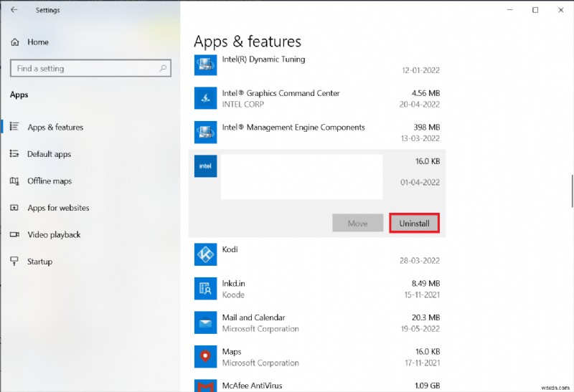This screenshot has height=392, width=574.
Task: Click the lnkd.in app icon
Action: [x=205, y=288]
